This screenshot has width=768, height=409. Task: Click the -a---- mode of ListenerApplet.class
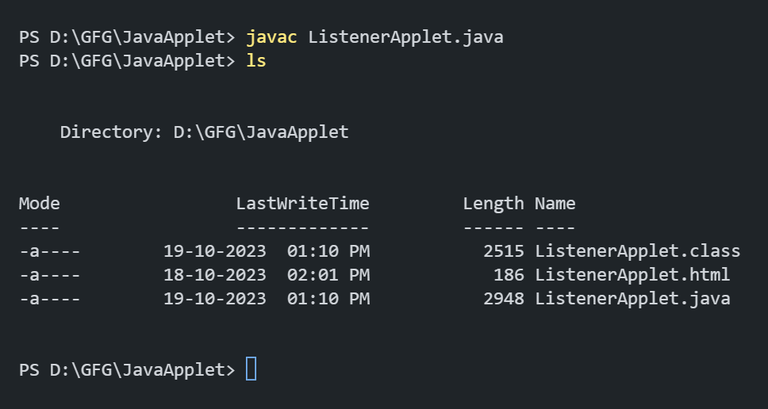pyautogui.click(x=49, y=250)
